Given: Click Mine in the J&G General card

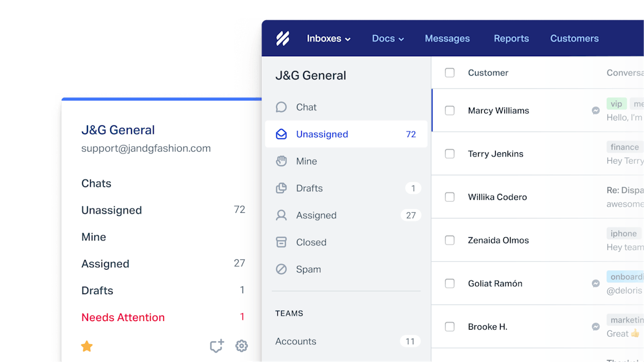Looking at the screenshot, I should click(x=94, y=237).
